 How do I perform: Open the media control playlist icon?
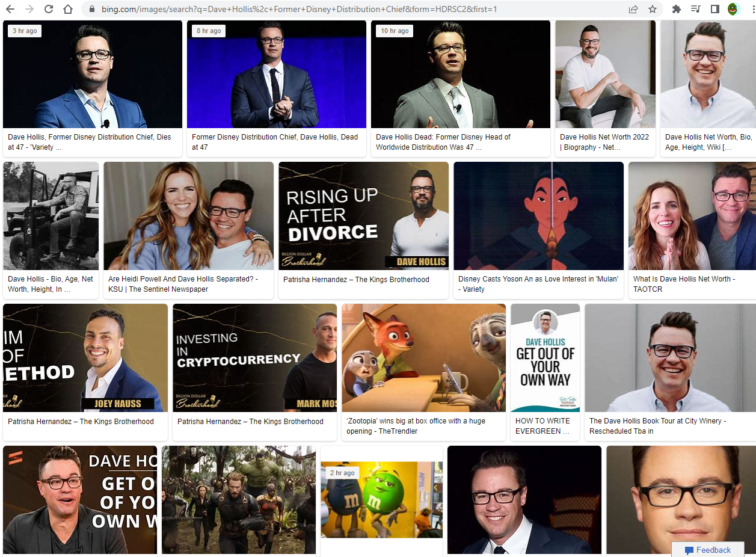[x=696, y=9]
